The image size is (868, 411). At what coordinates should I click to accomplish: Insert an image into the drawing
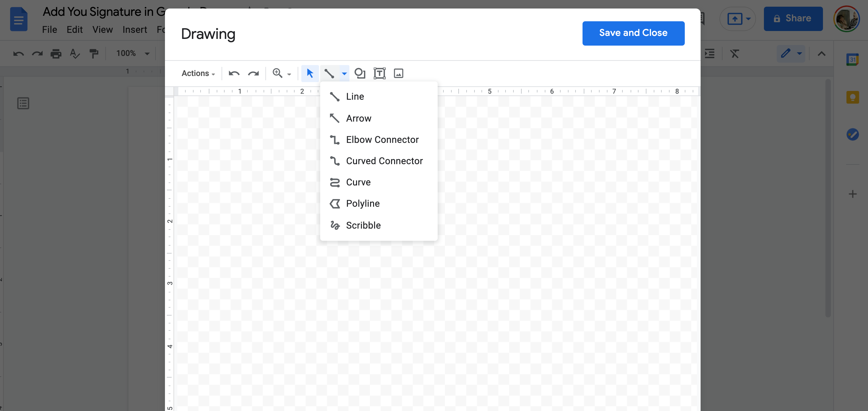(x=398, y=73)
